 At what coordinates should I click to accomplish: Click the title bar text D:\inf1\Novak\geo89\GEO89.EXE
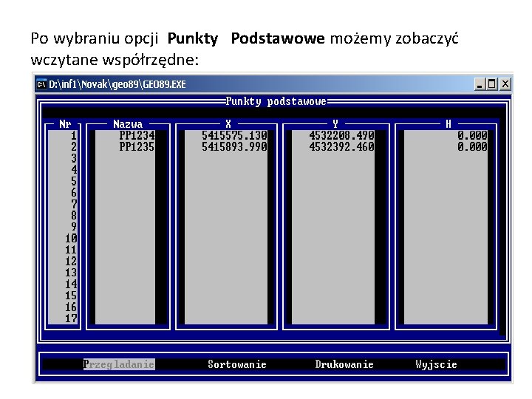pos(117,84)
